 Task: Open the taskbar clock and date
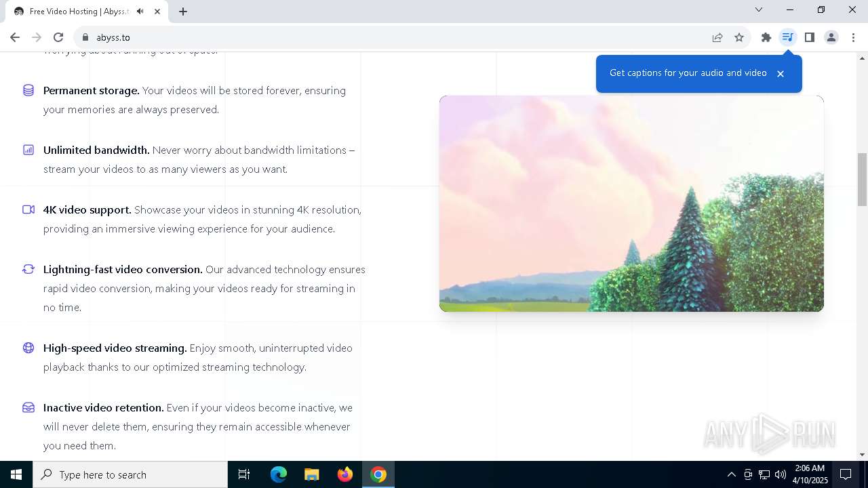(x=811, y=474)
